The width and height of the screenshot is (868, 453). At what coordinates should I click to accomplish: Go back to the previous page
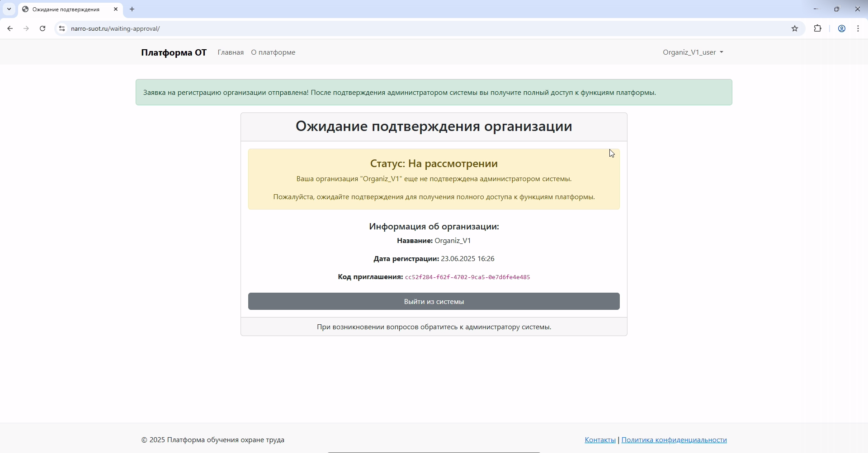[10, 28]
